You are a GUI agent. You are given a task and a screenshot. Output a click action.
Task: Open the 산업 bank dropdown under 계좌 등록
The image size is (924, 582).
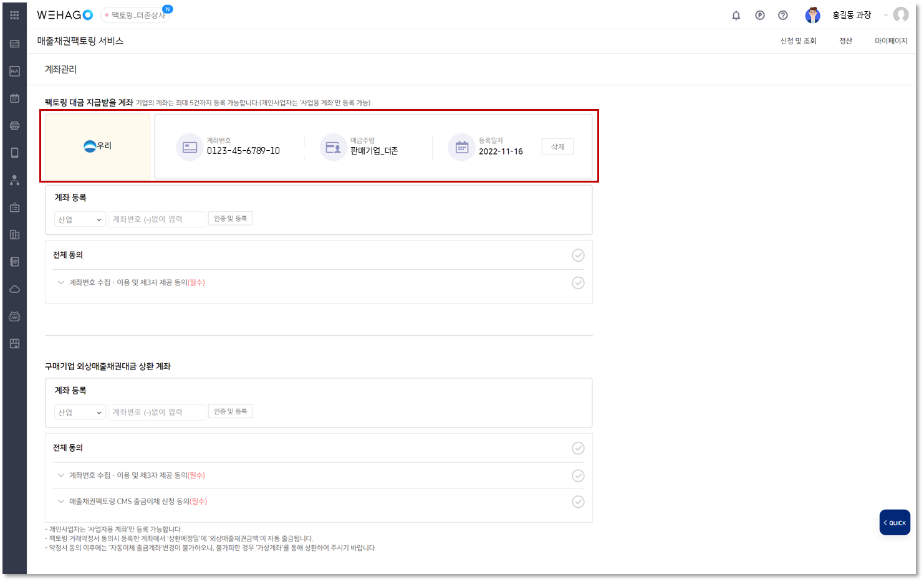click(80, 219)
